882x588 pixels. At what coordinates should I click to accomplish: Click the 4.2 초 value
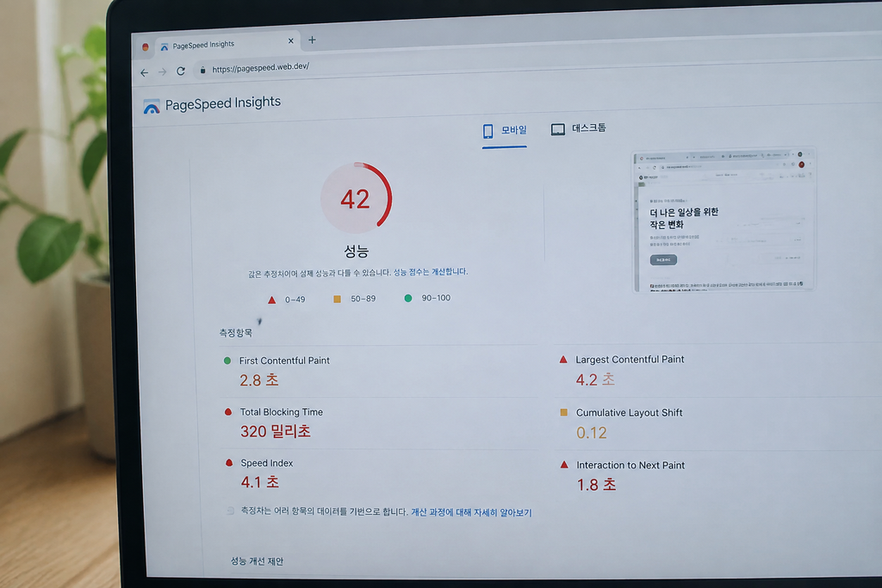(x=595, y=380)
